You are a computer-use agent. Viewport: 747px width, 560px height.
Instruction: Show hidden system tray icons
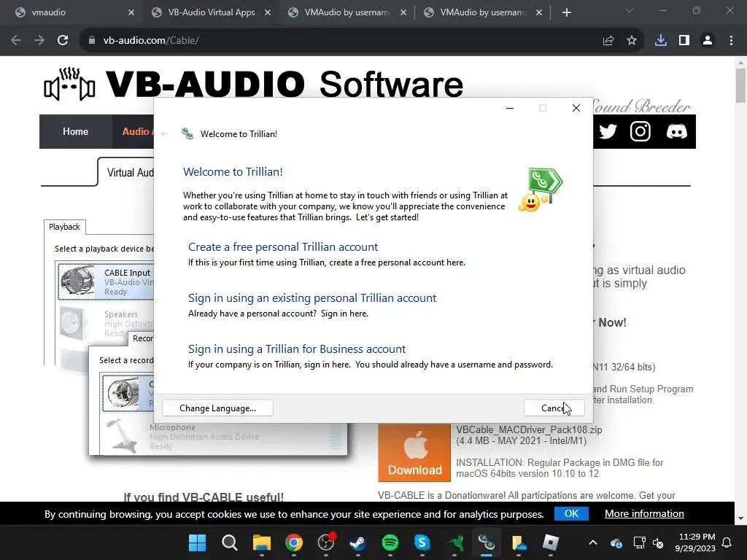pos(593,542)
